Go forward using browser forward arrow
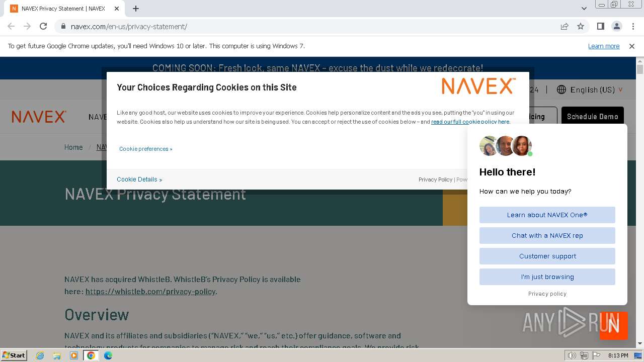 coord(27,26)
